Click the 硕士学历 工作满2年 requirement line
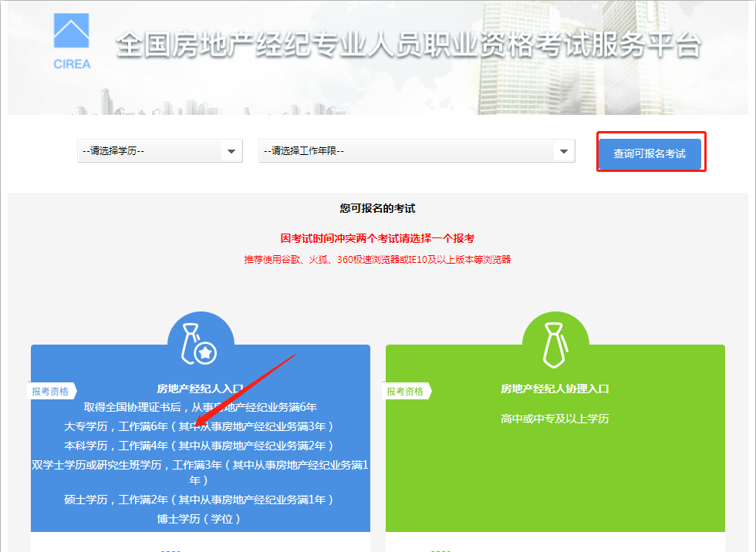 click(x=200, y=500)
